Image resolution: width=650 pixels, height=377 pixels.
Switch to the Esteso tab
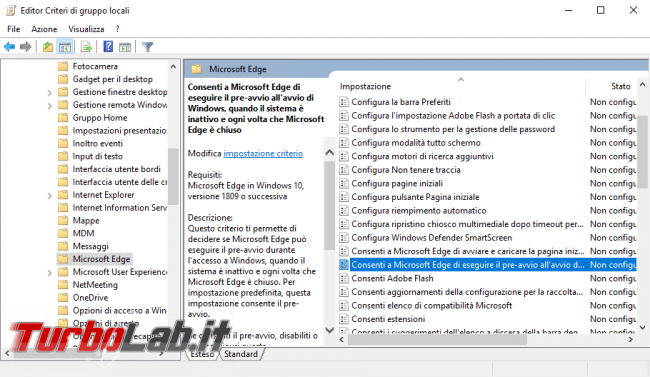coord(202,354)
